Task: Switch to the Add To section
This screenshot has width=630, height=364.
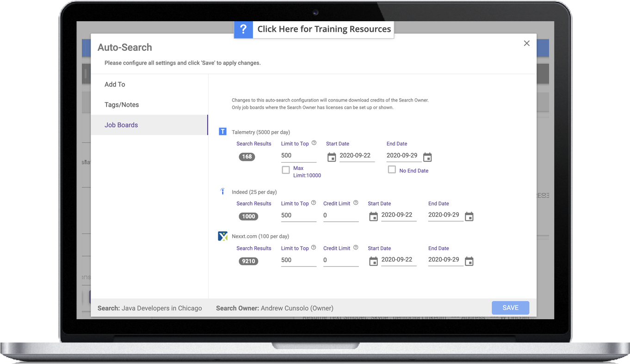Action: point(115,84)
